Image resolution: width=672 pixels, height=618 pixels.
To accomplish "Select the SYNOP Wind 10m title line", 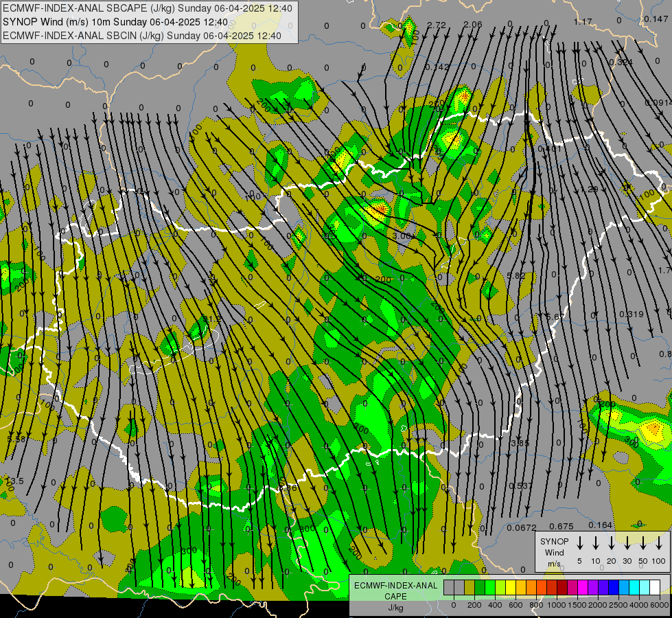I will point(115,22).
